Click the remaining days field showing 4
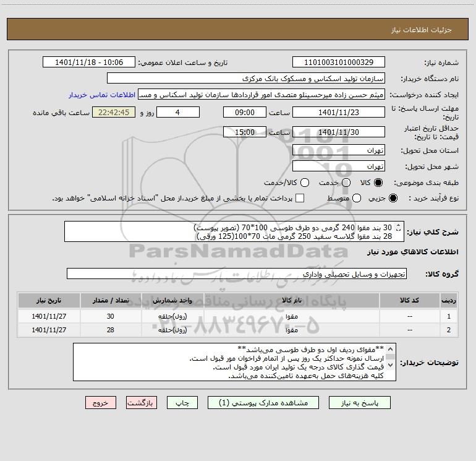Image resolution: width=476 pixels, height=461 pixels. [178, 112]
